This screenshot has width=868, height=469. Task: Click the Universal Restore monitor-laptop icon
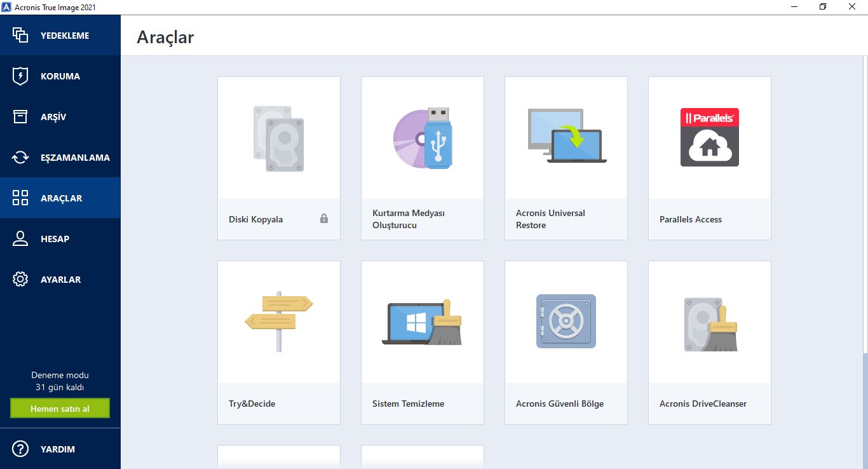point(567,135)
